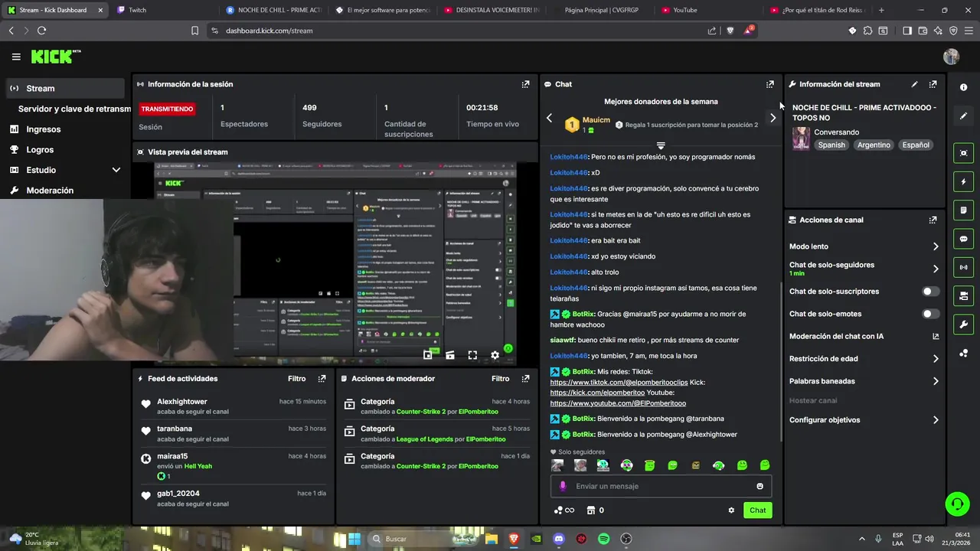Click the info icon in the right sidebar

964,87
